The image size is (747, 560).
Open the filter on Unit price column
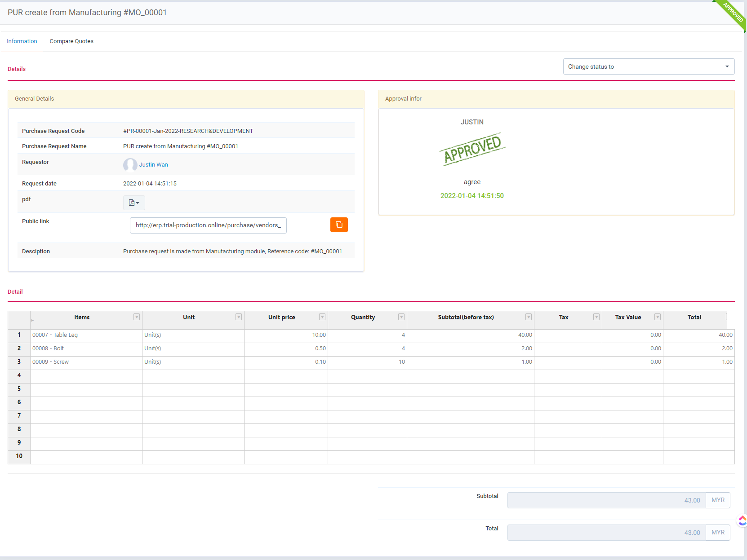point(322,317)
